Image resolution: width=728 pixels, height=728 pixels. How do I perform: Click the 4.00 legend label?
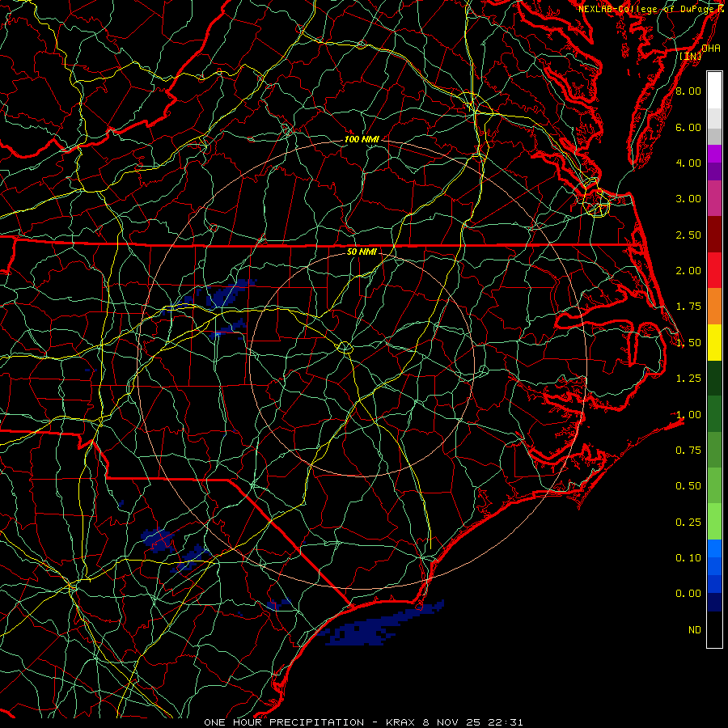pos(688,163)
